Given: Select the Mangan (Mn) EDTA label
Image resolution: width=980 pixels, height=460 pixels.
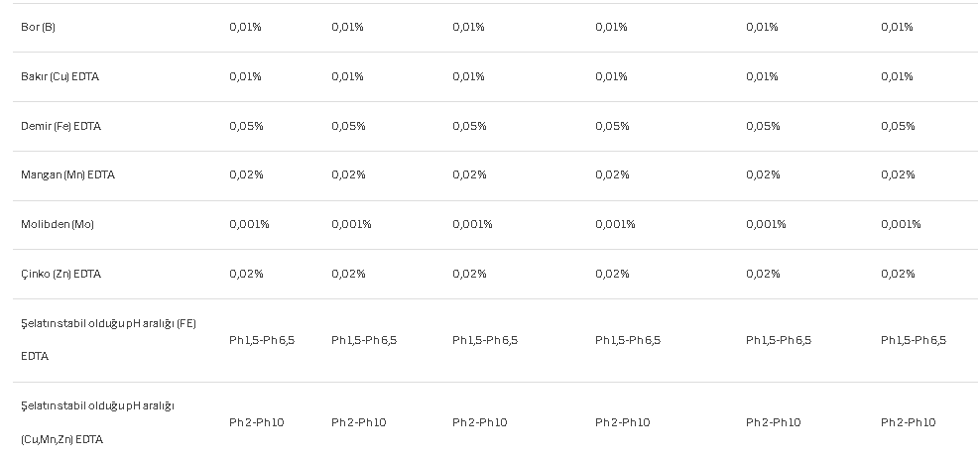Looking at the screenshot, I should point(67,175).
